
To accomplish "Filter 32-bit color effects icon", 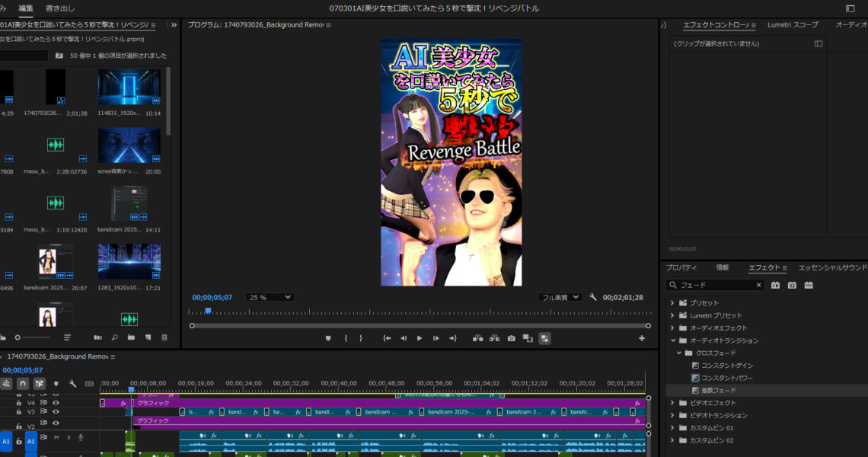I will [792, 286].
